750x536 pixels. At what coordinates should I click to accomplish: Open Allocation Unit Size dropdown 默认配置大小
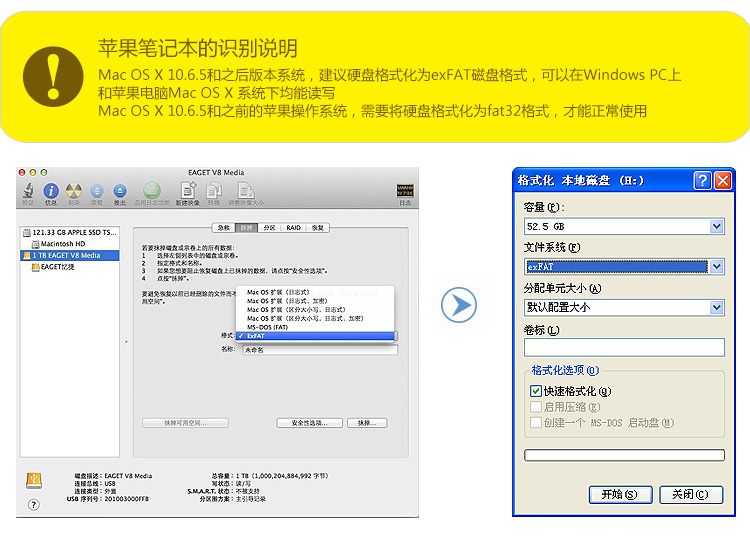pyautogui.click(x=624, y=307)
